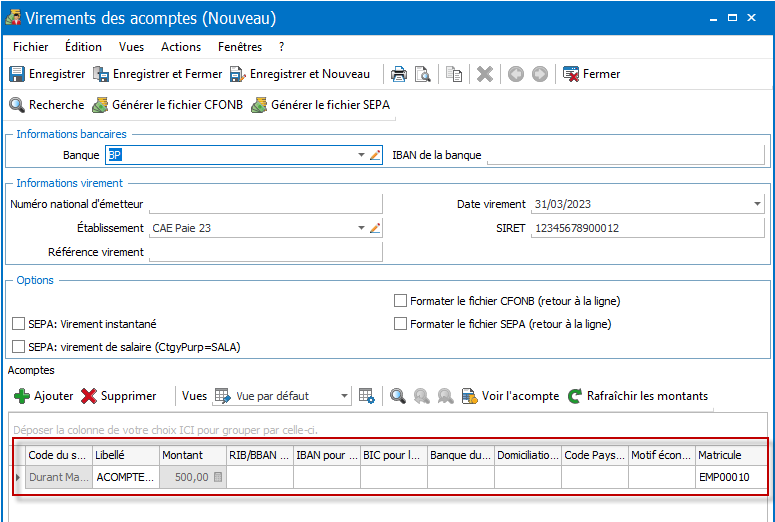
Task: Click the Code Pays column header
Action: point(595,455)
